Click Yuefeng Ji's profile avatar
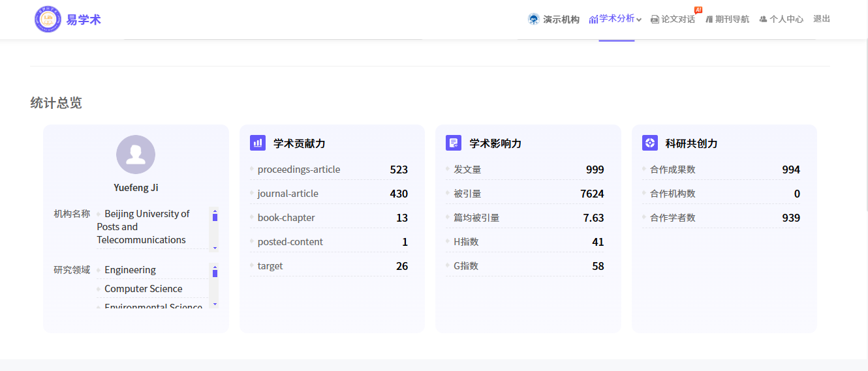Screen dimensions: 868x371 tap(136, 155)
